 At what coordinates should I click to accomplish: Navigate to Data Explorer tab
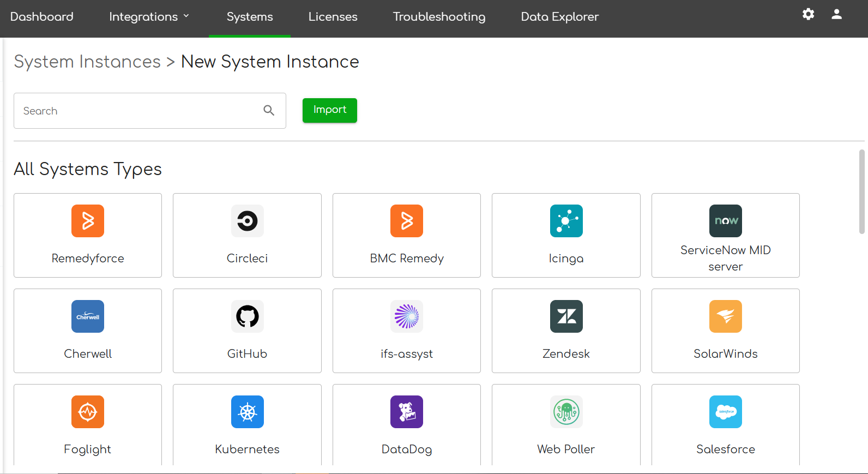[x=560, y=17]
